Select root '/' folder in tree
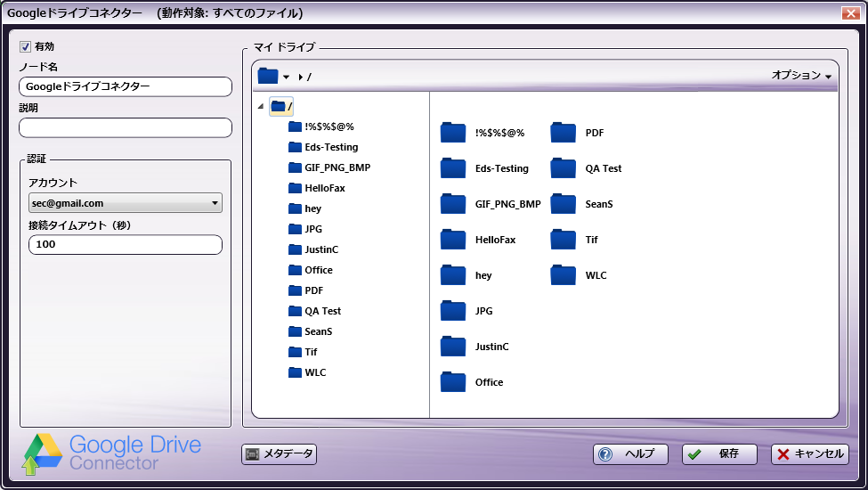Screen dimensions: 868x490 click(x=282, y=106)
